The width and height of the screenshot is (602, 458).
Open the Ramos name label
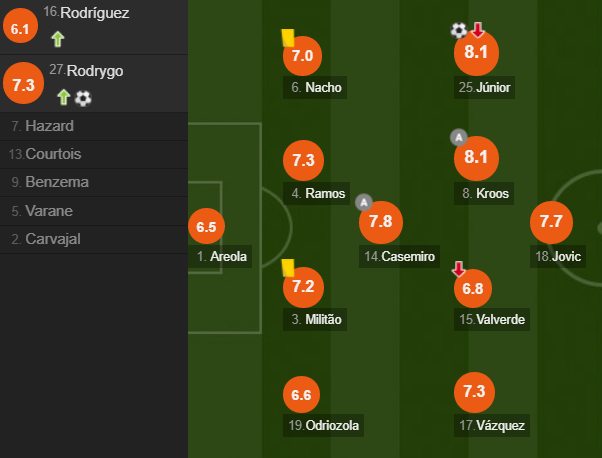click(316, 193)
